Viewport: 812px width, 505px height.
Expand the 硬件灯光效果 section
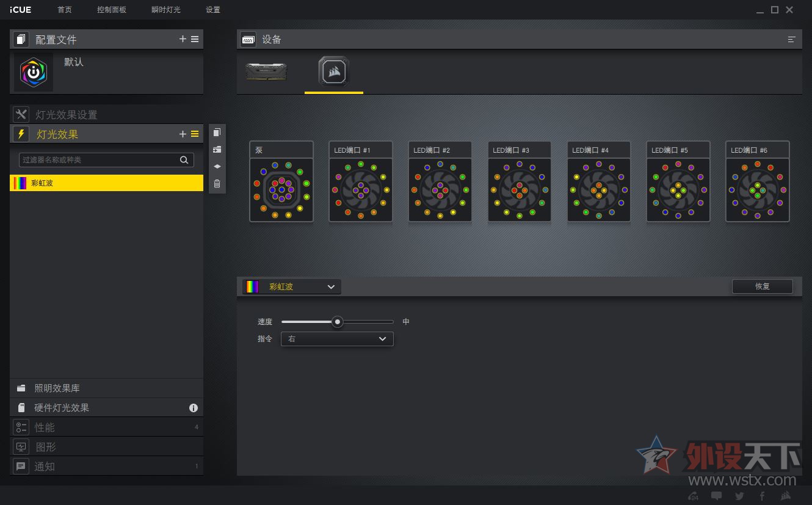[x=107, y=408]
